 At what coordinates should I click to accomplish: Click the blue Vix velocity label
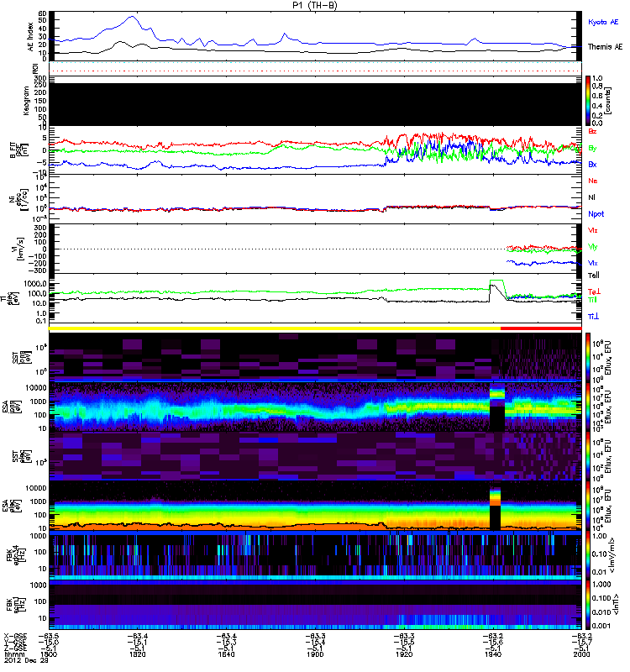point(593,263)
